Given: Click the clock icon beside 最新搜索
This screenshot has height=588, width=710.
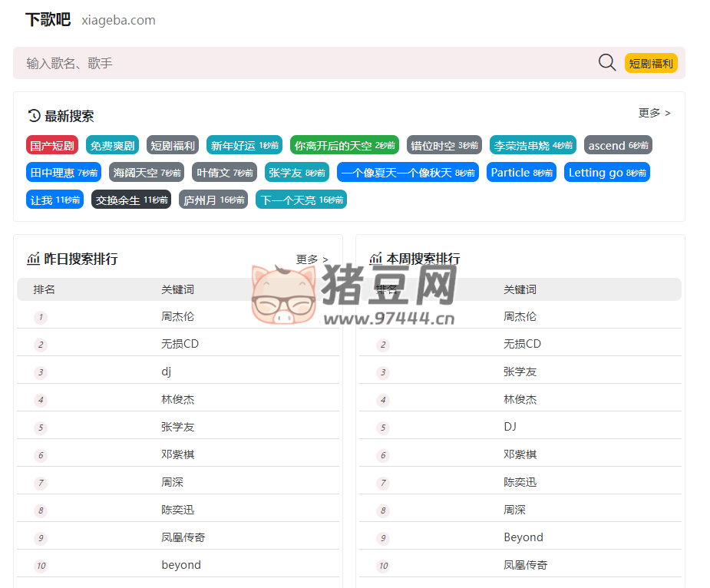Looking at the screenshot, I should click(x=32, y=115).
